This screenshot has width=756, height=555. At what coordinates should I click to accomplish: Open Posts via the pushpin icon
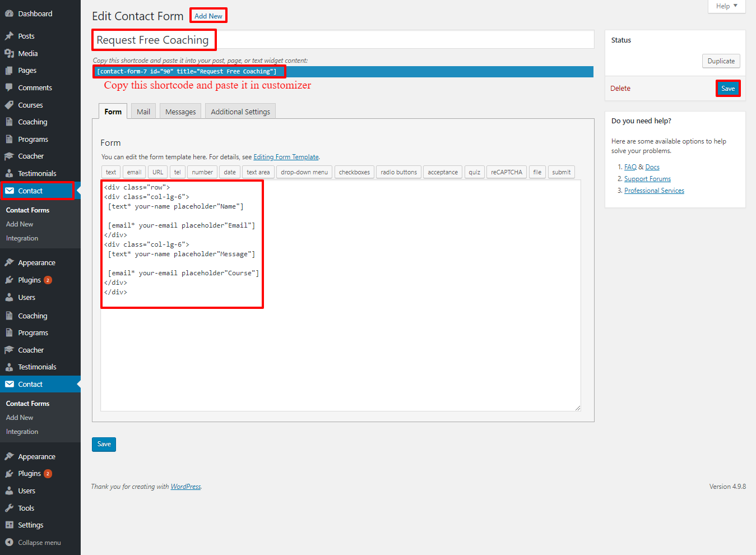9,36
